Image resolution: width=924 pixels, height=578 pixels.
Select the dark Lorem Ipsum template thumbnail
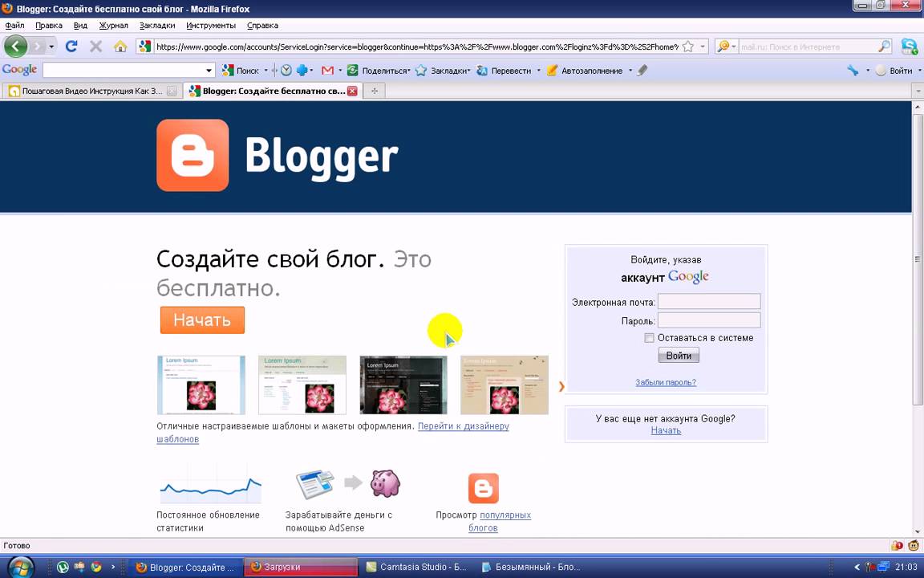click(403, 385)
